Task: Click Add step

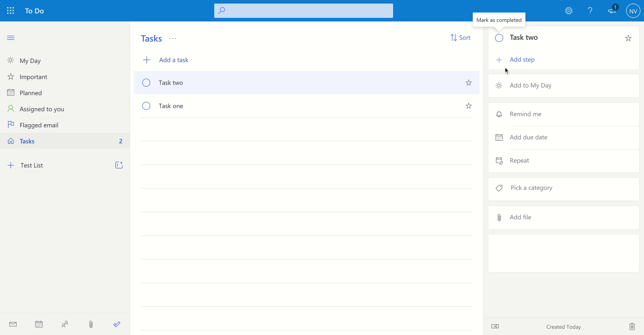Action: (522, 59)
